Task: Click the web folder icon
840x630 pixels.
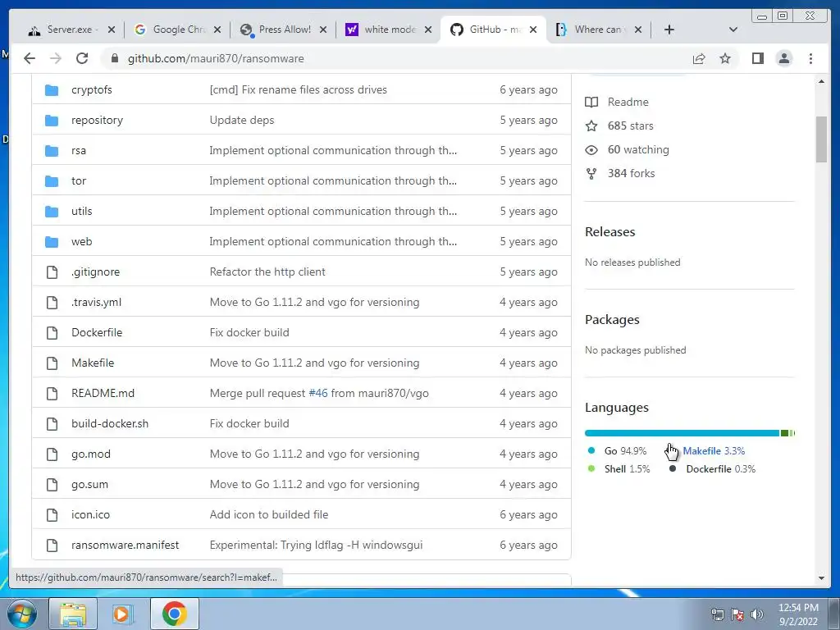Action: click(x=52, y=242)
